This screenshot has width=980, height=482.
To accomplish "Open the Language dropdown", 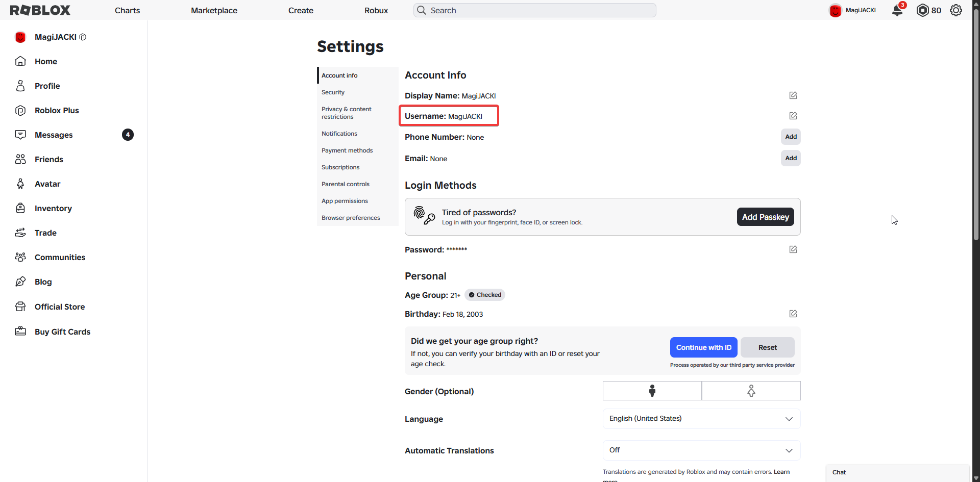I will pos(702,419).
